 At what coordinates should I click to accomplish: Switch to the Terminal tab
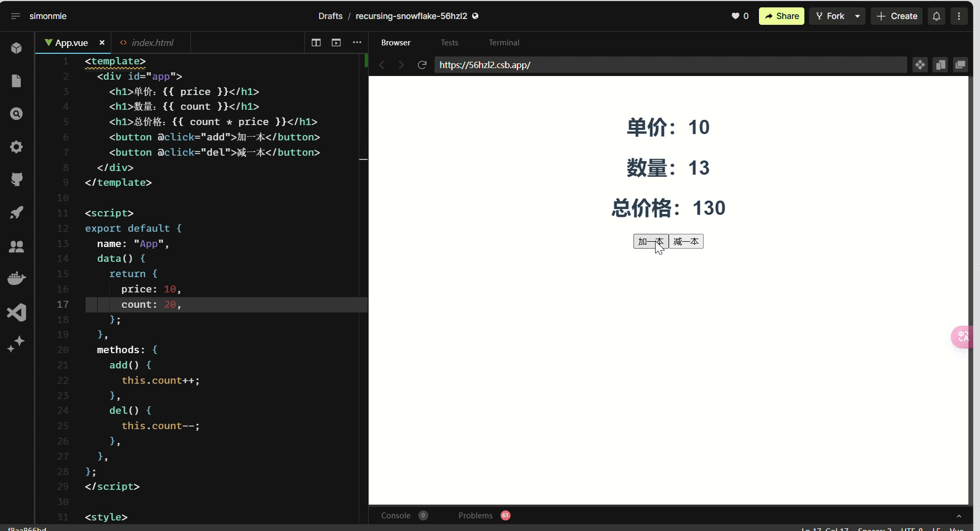[504, 43]
